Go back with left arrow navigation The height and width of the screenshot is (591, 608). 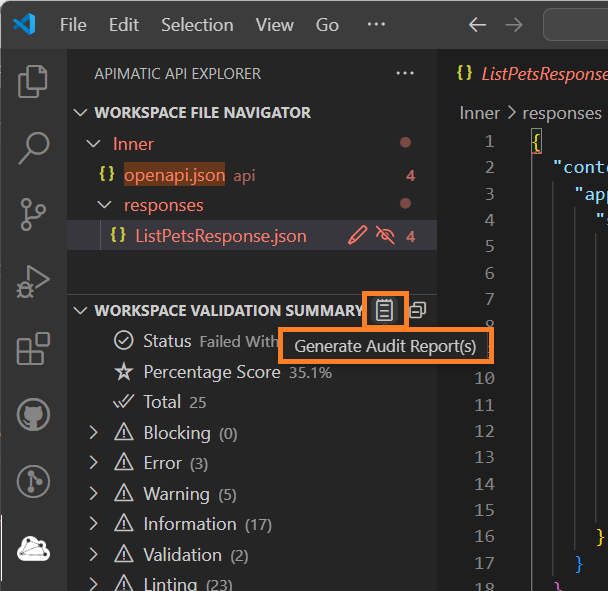coord(477,25)
